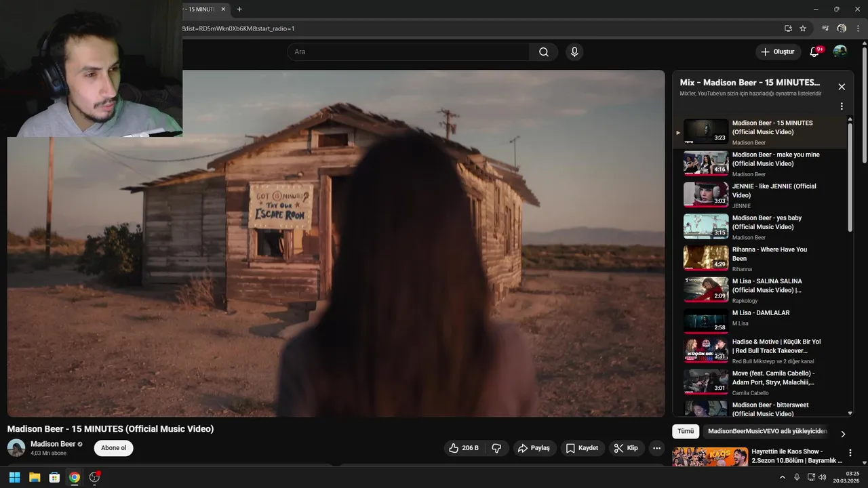Select MadisonBeerMusicVEVO uploader filter chip
Screen dimensions: 868x488
(x=767, y=432)
